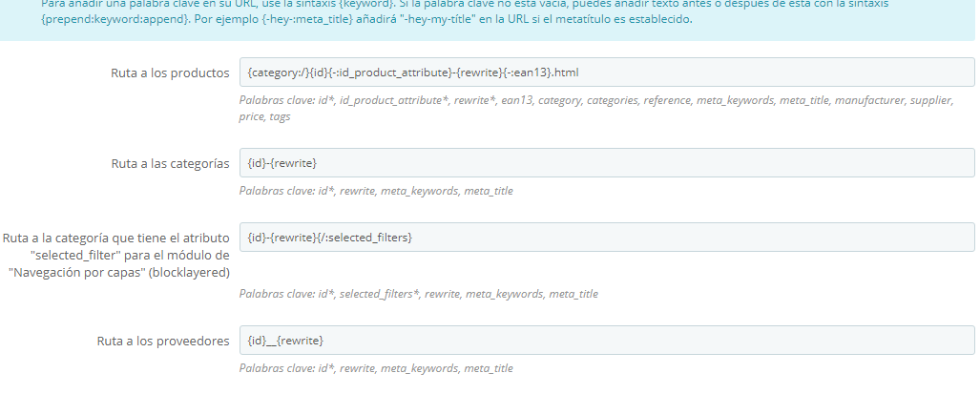This screenshot has width=980, height=394.
Task: Select the selected_filters category route field
Action: (607, 238)
